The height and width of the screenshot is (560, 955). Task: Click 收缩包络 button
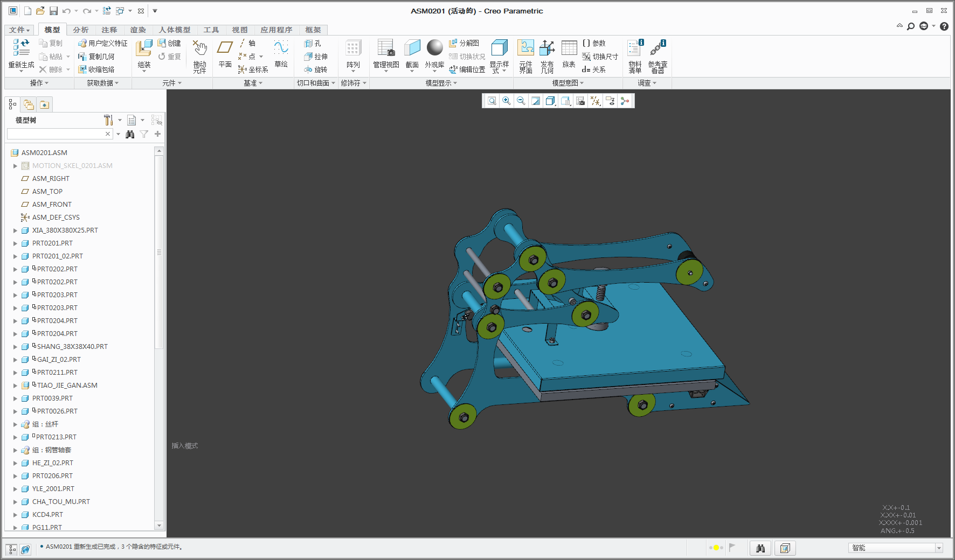click(x=96, y=69)
